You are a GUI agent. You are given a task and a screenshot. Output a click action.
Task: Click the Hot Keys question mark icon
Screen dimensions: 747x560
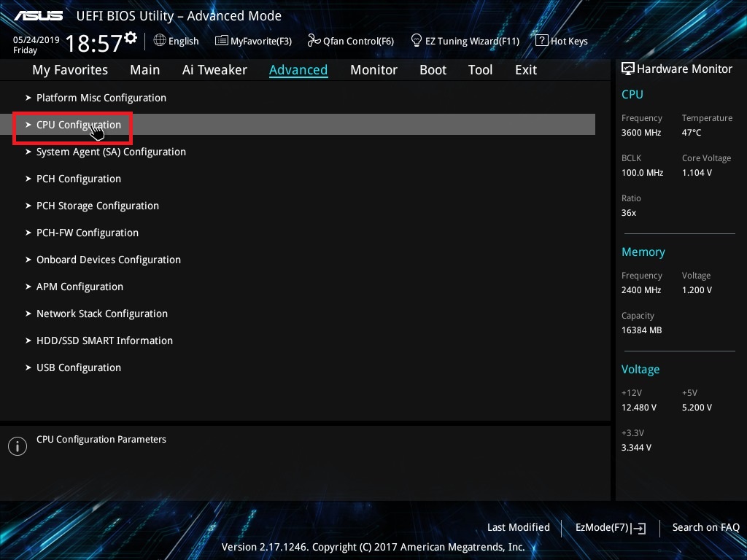click(x=542, y=41)
